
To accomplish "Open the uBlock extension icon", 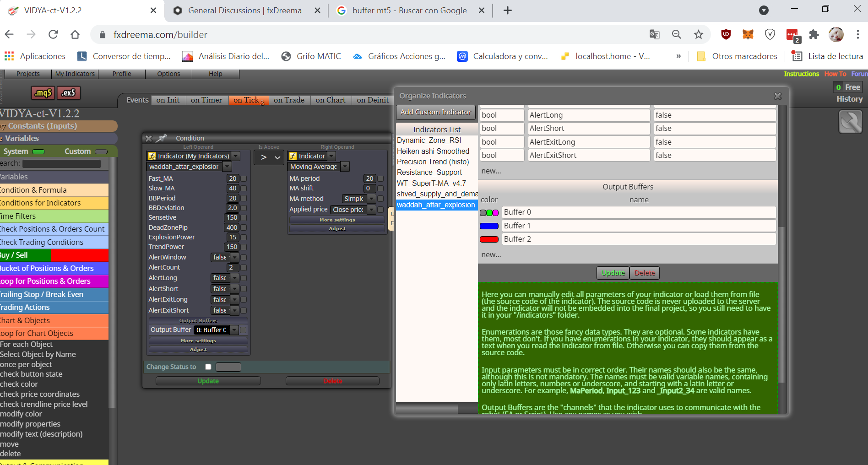I will pos(726,34).
